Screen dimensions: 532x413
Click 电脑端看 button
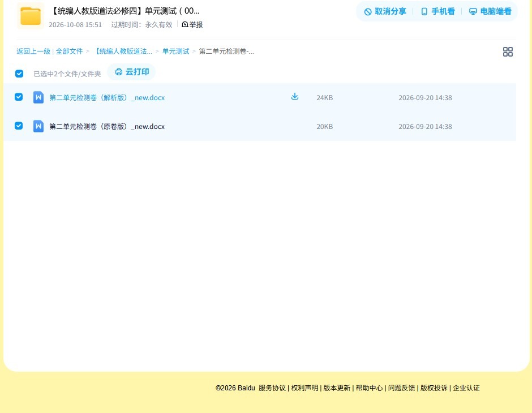point(490,11)
